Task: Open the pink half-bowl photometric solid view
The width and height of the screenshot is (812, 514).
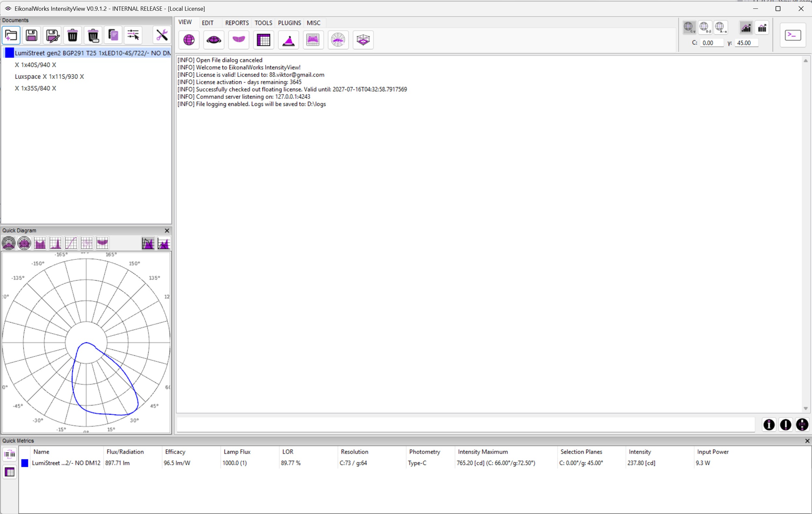Action: click(x=239, y=40)
